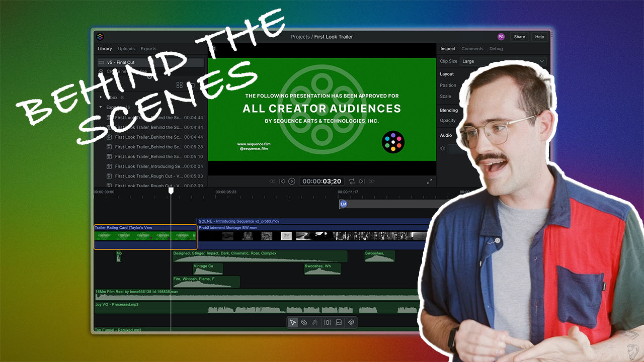This screenshot has width=644, height=362.
Task: Toggle loop playback
Action: [x=352, y=181]
